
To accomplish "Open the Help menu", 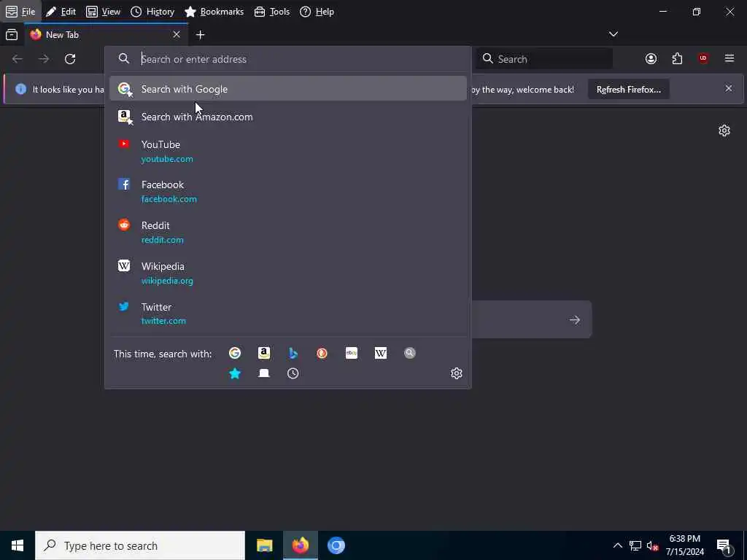I will [317, 12].
